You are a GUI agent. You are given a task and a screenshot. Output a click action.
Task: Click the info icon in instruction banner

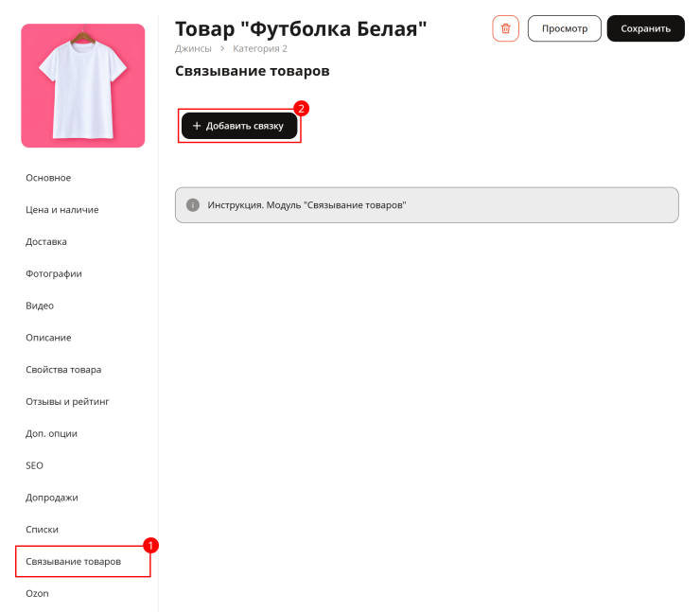click(x=192, y=205)
